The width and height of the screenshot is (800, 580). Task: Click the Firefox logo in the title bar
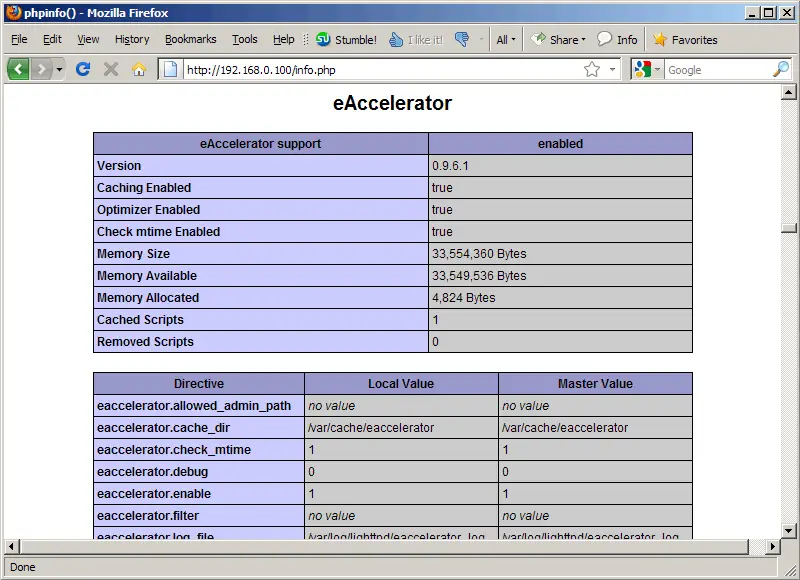point(13,12)
